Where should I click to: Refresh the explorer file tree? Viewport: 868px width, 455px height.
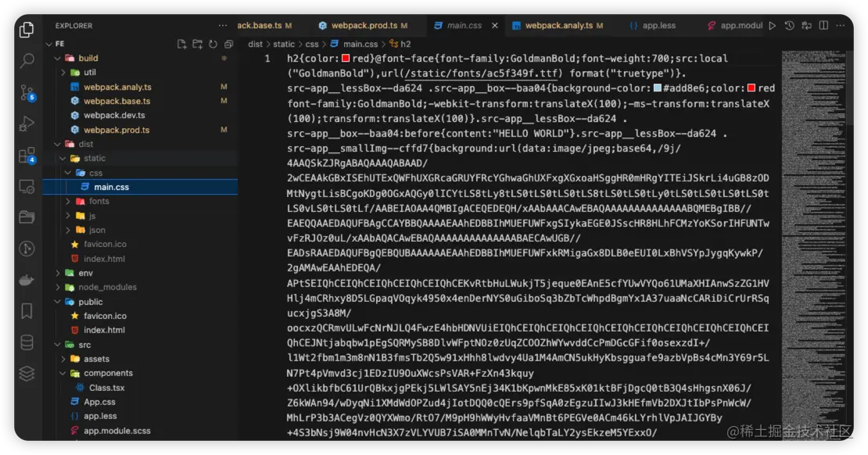click(x=213, y=44)
